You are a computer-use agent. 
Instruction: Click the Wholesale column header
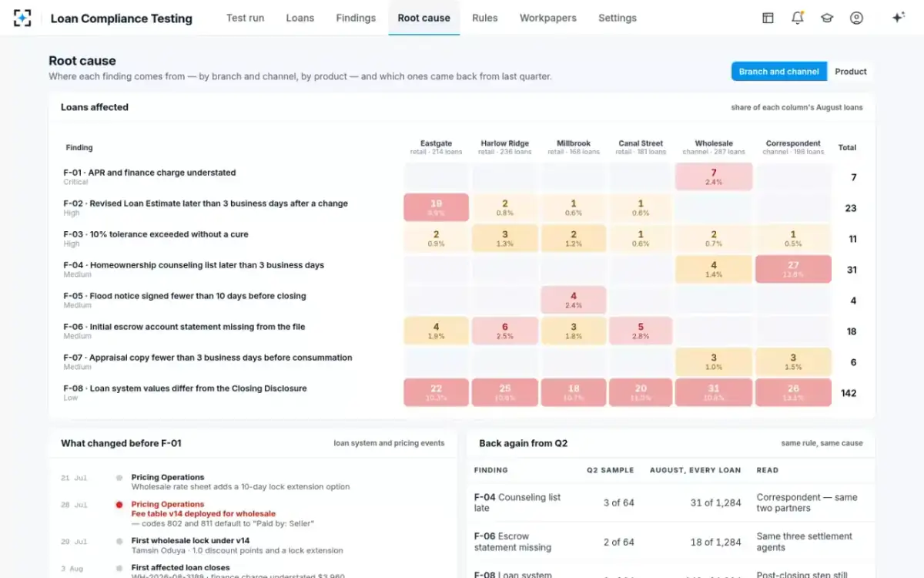pos(714,147)
